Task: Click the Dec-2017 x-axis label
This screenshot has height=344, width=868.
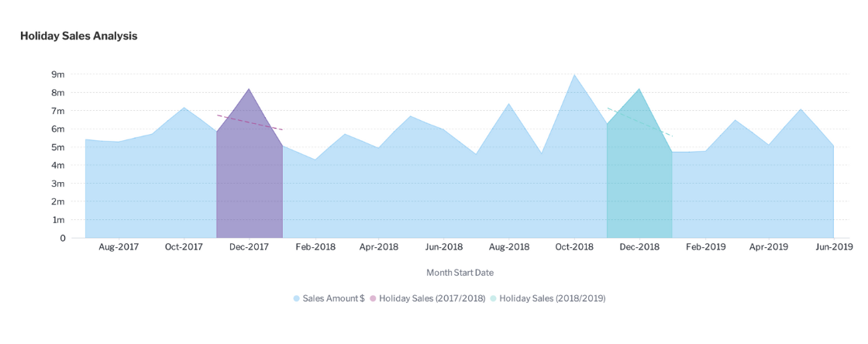Action: (x=249, y=246)
